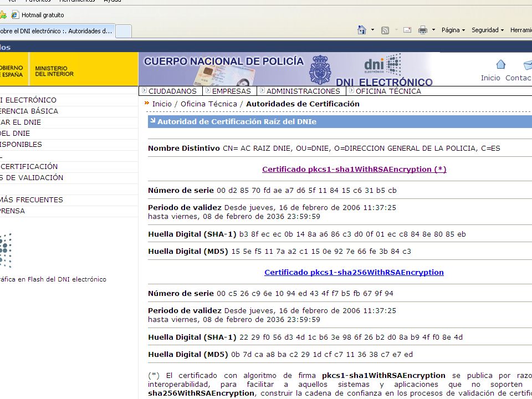This screenshot has width=532, height=399.
Task: Click the Oficina Técnica breadcrumb link
Action: tap(209, 104)
